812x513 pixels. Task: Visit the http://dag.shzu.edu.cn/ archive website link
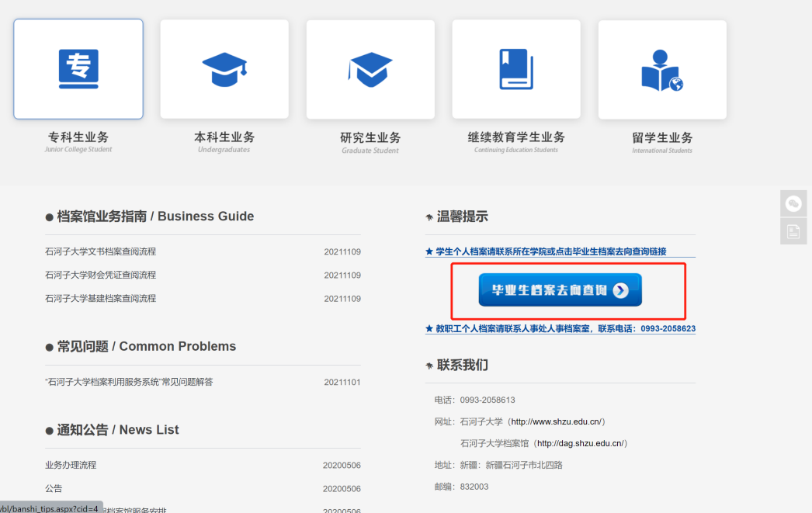click(x=580, y=444)
